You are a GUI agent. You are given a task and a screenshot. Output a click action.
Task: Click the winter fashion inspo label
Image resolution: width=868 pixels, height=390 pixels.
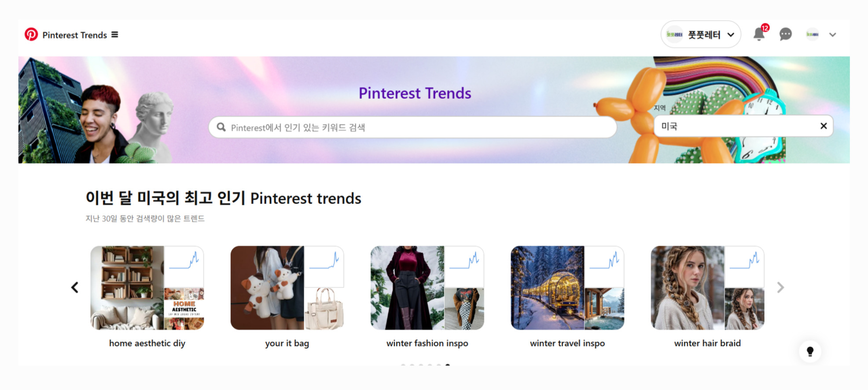pyautogui.click(x=427, y=343)
